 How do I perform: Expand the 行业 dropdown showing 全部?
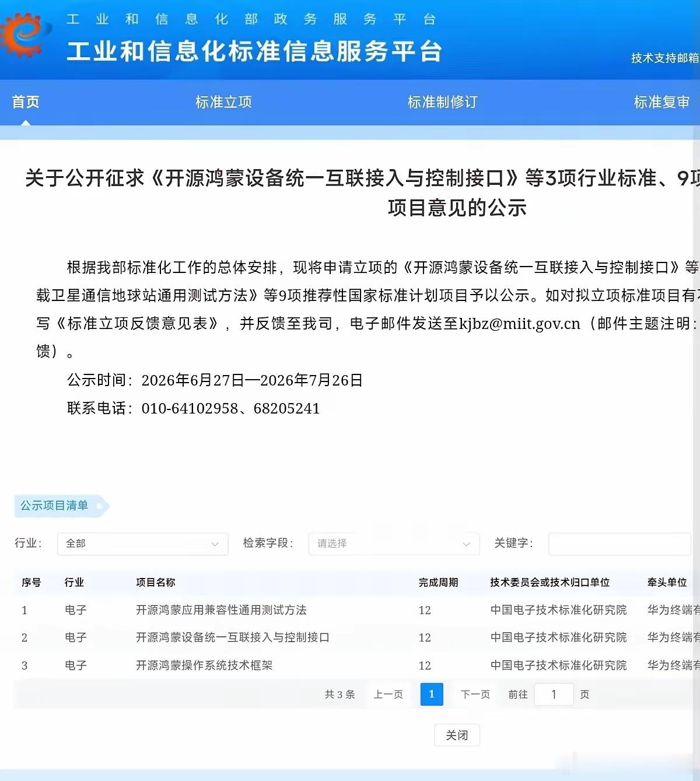(142, 544)
